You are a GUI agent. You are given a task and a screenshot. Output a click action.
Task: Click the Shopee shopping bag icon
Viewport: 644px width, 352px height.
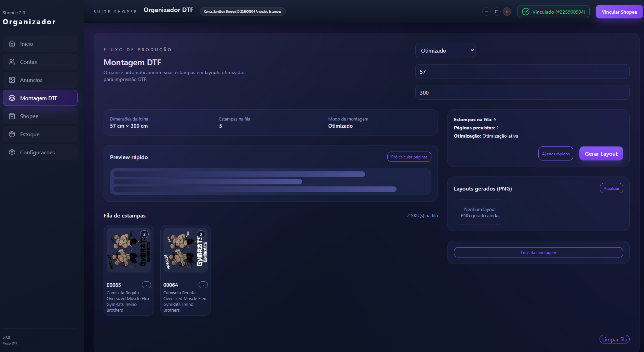(x=12, y=116)
